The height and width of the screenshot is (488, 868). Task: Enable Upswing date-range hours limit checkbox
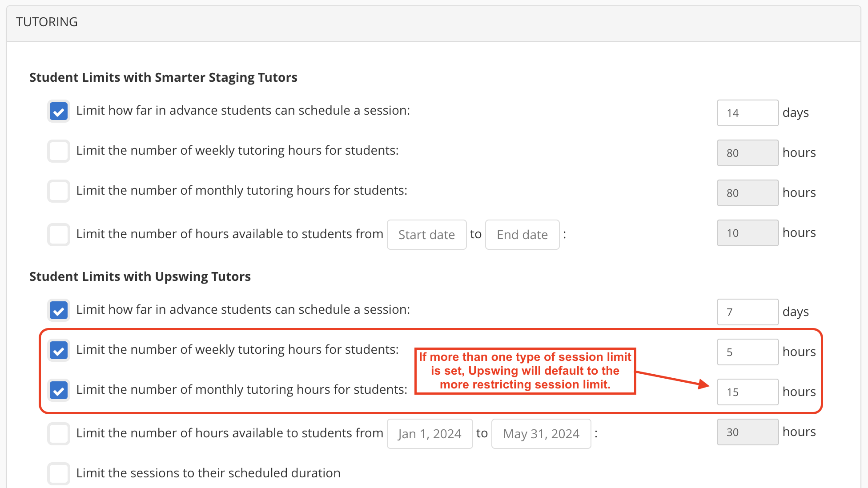(59, 434)
